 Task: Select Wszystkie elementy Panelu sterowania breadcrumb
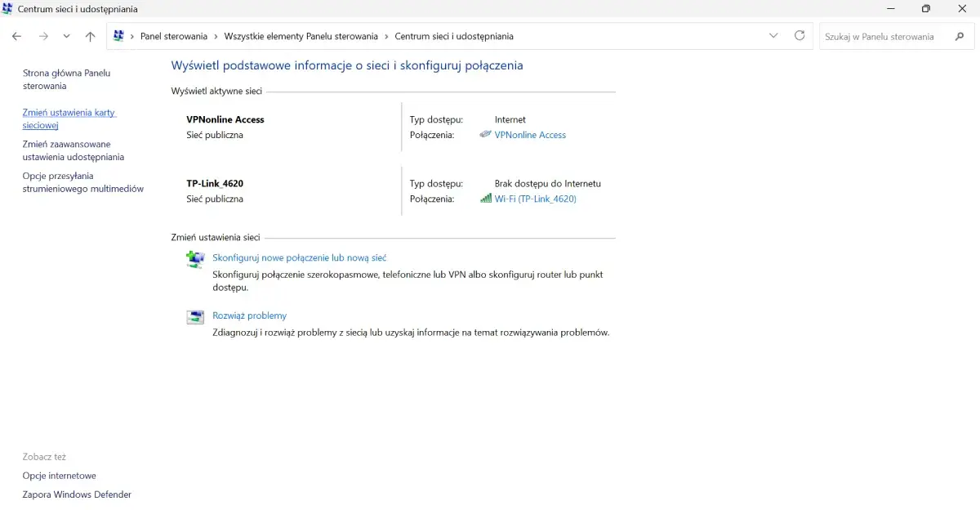pos(301,36)
